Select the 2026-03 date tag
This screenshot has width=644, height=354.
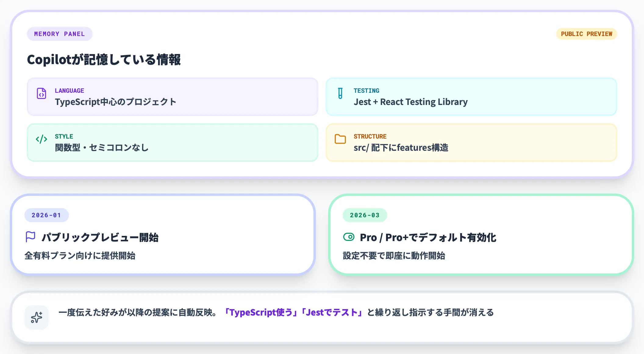(x=365, y=215)
